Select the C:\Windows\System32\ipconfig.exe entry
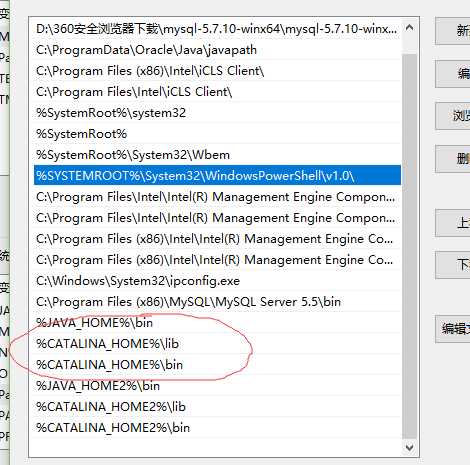The height and width of the screenshot is (465, 470). pos(217,281)
